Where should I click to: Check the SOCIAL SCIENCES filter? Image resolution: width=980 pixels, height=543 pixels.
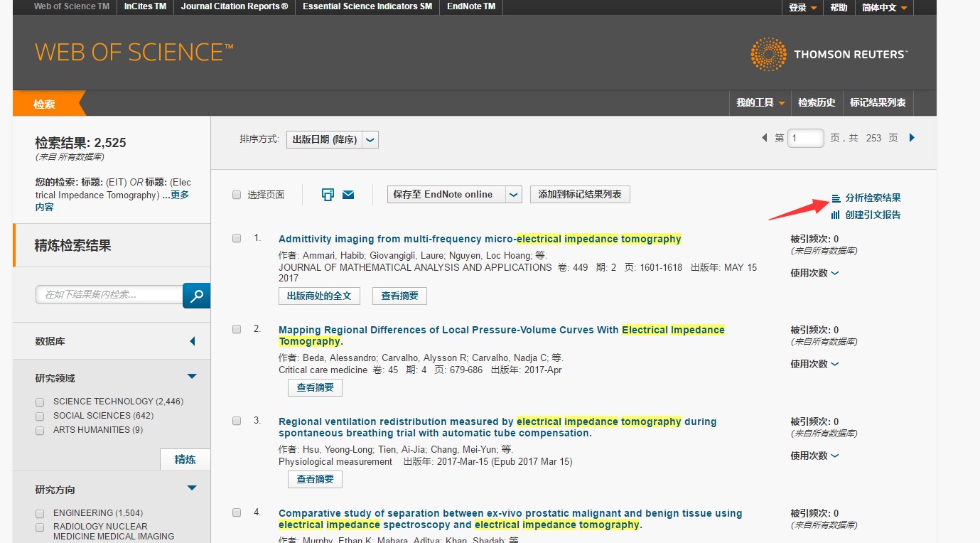coord(40,416)
